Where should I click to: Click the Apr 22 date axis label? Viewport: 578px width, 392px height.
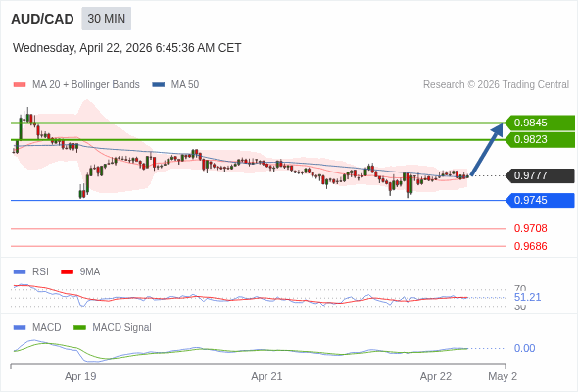pyautogui.click(x=436, y=377)
